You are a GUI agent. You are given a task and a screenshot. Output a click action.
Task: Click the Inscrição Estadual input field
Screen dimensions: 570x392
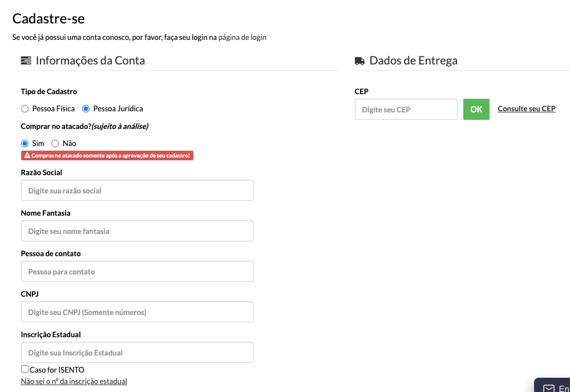pos(138,353)
